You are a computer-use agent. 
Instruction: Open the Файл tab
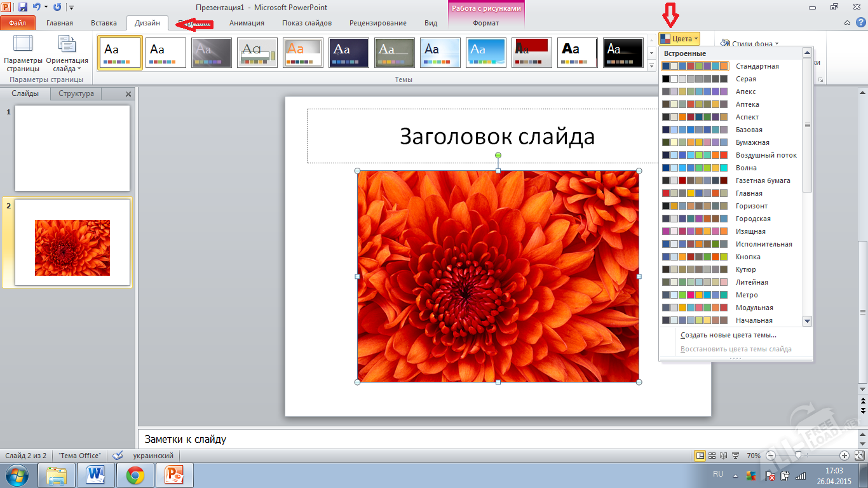[18, 23]
